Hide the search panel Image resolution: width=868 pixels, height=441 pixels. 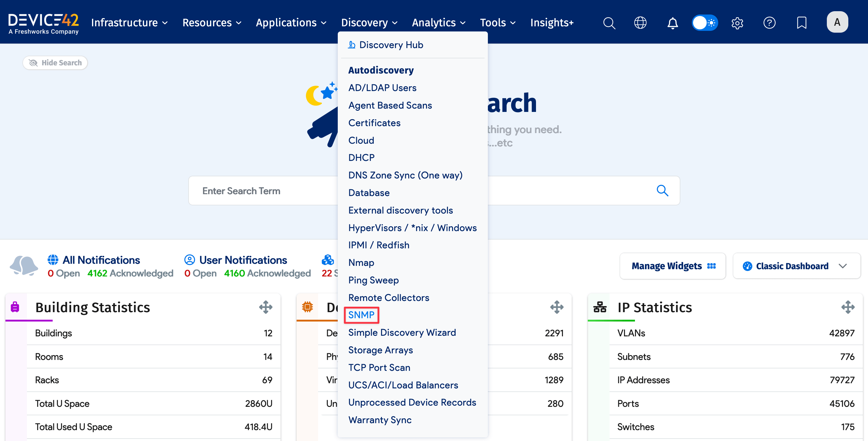(x=55, y=63)
